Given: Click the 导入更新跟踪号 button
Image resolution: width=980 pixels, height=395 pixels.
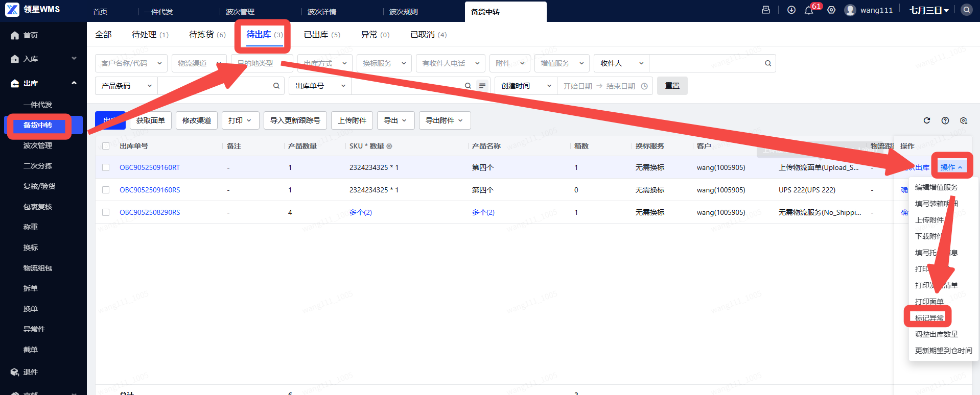Looking at the screenshot, I should pyautogui.click(x=295, y=120).
